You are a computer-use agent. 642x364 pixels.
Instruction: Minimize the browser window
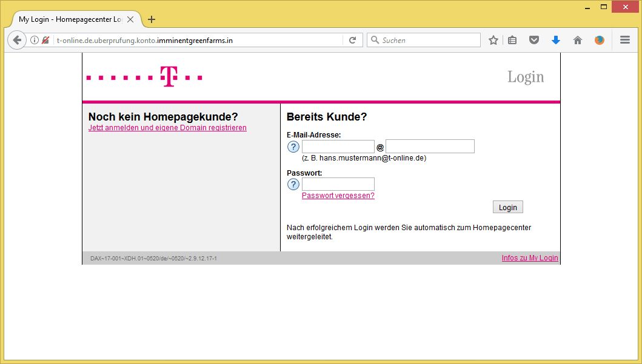(x=587, y=7)
